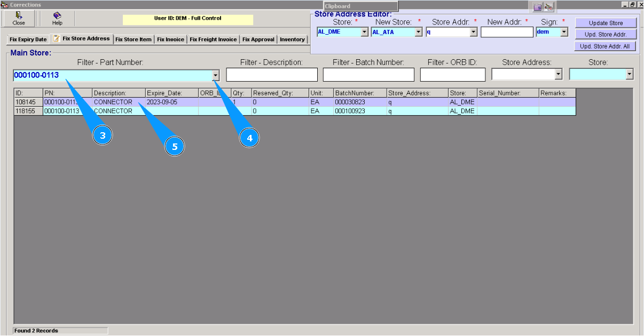Open the Fix Store Item tab

tap(133, 39)
